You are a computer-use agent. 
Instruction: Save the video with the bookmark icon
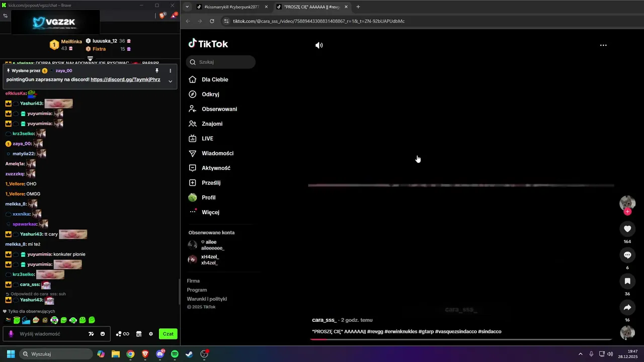627,281
